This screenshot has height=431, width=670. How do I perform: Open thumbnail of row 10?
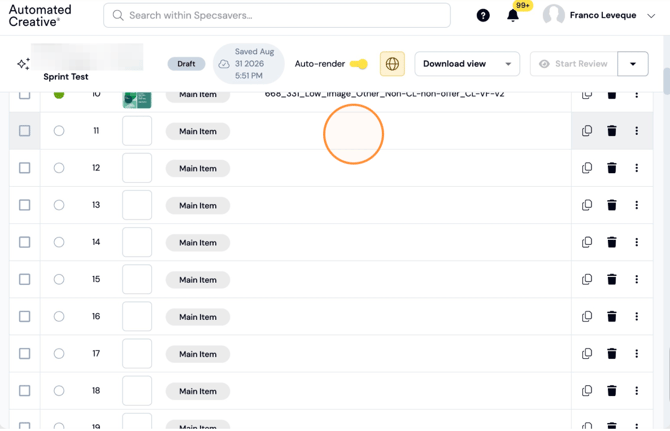point(137,100)
